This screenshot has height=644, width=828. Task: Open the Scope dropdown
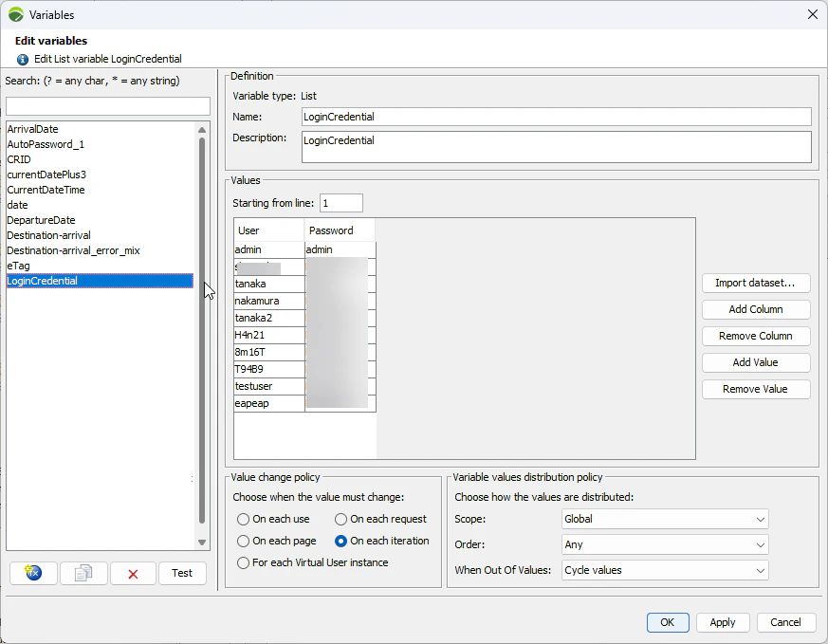pyautogui.click(x=665, y=519)
